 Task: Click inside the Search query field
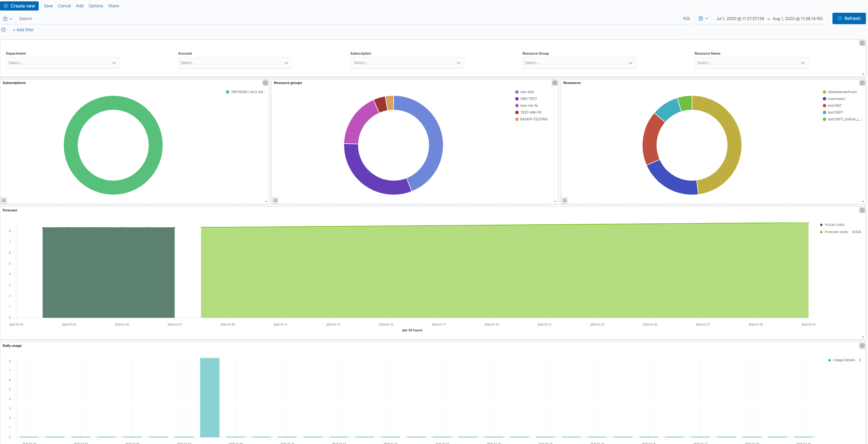pos(202,18)
